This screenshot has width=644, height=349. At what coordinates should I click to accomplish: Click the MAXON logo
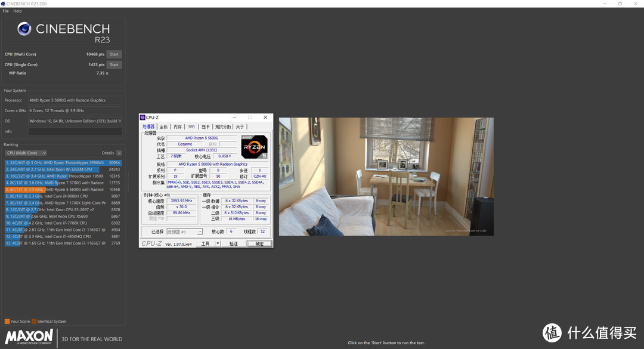29,336
